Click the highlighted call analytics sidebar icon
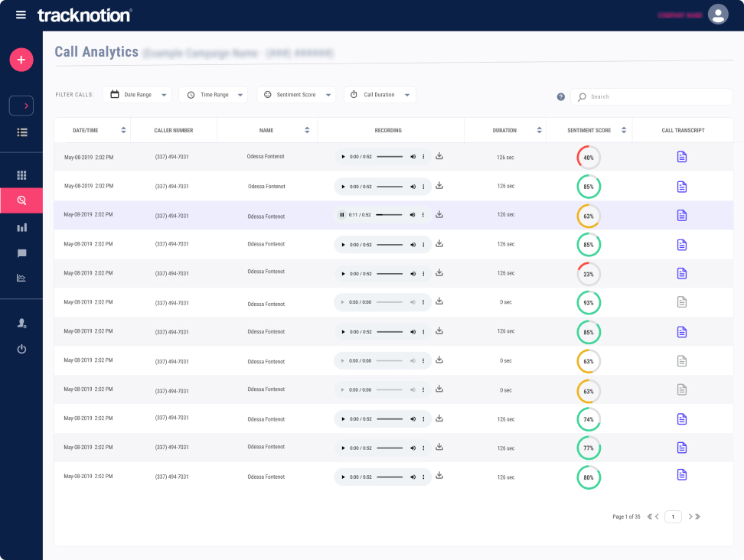Screen dimensions: 744x560 tap(21, 200)
